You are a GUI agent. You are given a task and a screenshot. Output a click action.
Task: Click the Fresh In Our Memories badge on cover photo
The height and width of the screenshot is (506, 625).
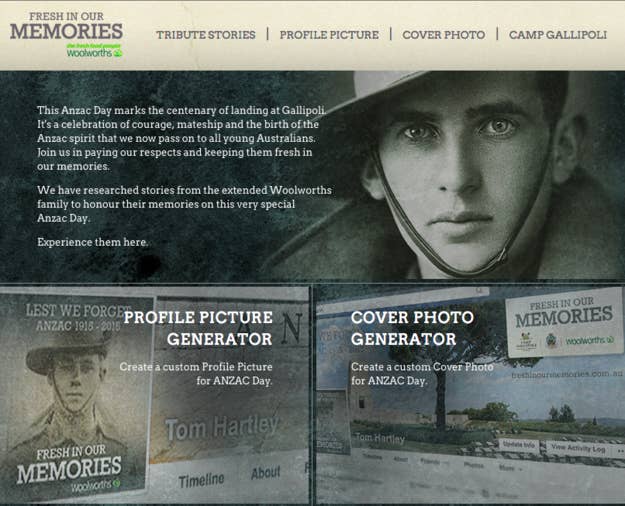click(x=564, y=322)
